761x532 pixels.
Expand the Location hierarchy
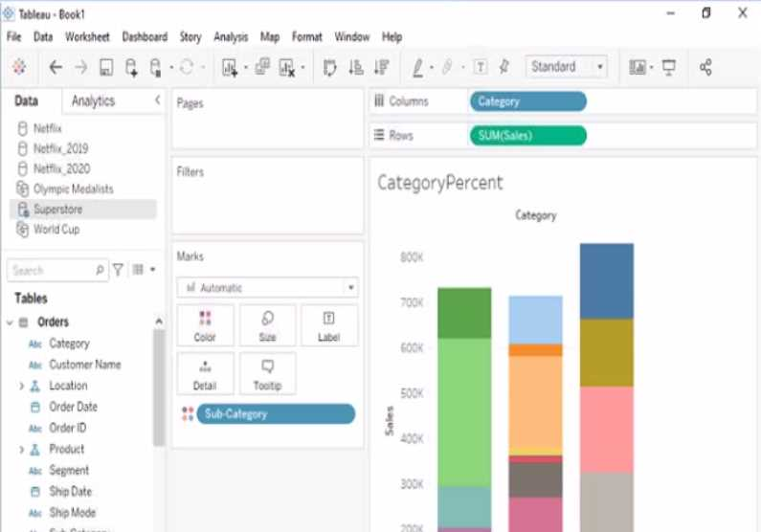point(21,386)
